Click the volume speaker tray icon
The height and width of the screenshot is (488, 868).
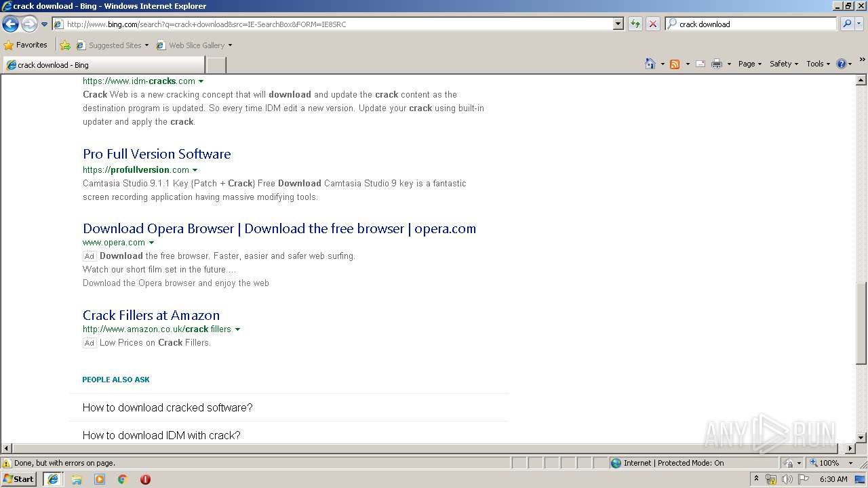point(787,479)
